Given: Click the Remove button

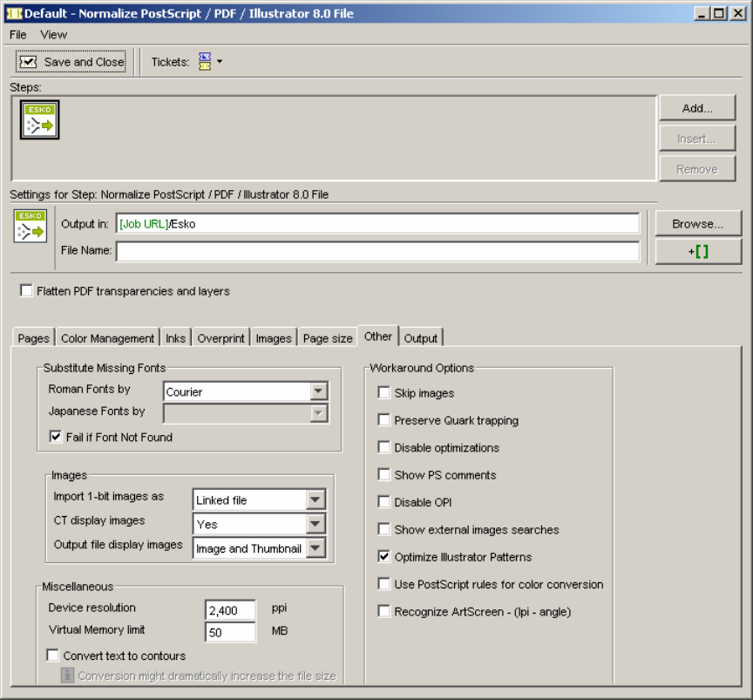Looking at the screenshot, I should [697, 169].
